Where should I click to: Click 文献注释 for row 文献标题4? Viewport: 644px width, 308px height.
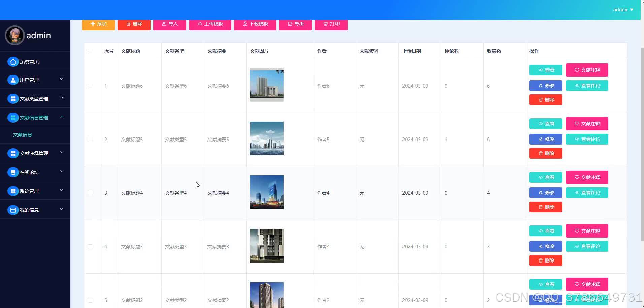pyautogui.click(x=587, y=177)
